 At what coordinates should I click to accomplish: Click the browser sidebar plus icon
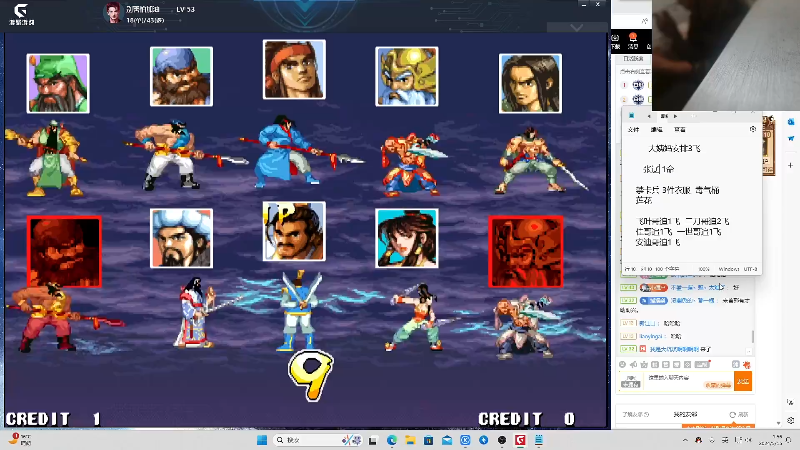click(790, 165)
